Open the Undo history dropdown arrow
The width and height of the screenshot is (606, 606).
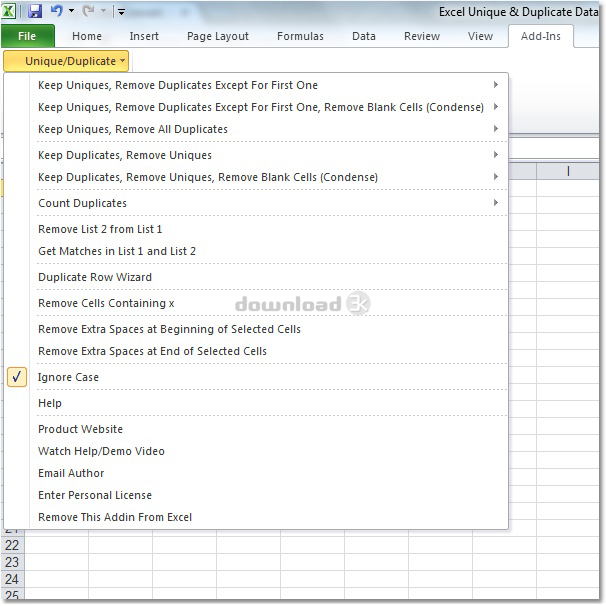[71, 11]
